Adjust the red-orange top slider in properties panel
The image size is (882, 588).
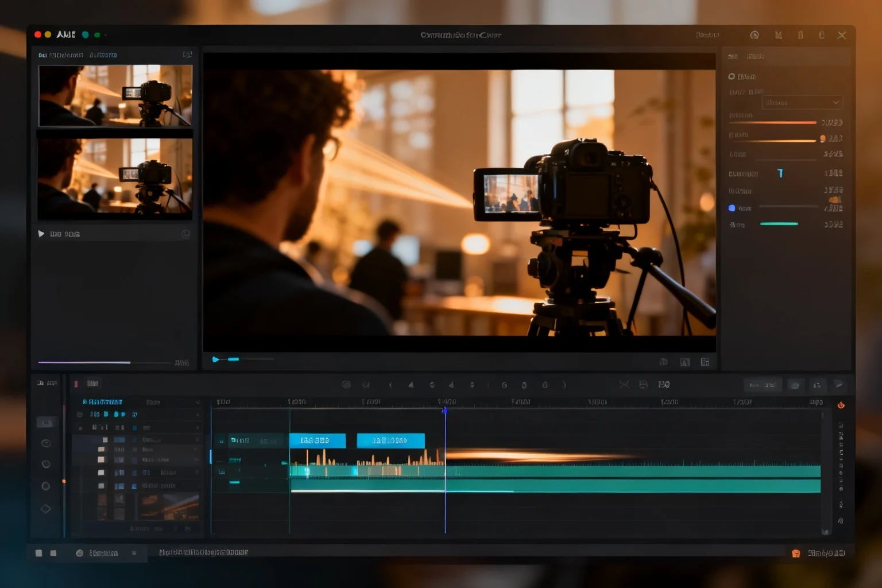[x=772, y=122]
